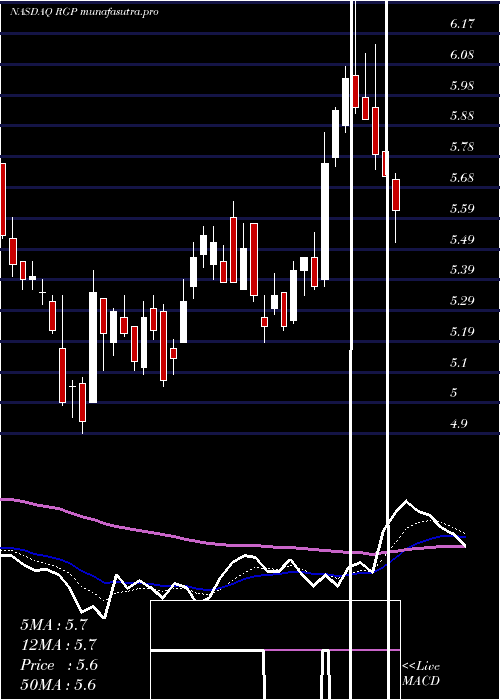
Task: Click the <<Live MACD label
Action: (x=421, y=673)
